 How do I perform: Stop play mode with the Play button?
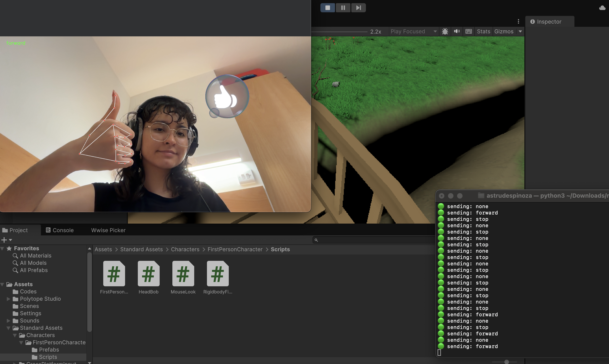click(327, 7)
